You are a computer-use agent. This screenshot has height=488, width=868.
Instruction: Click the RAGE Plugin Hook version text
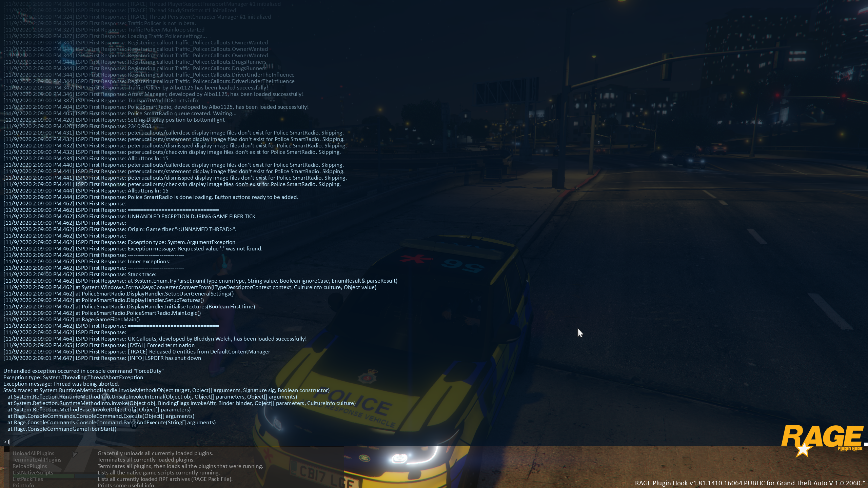[750, 483]
